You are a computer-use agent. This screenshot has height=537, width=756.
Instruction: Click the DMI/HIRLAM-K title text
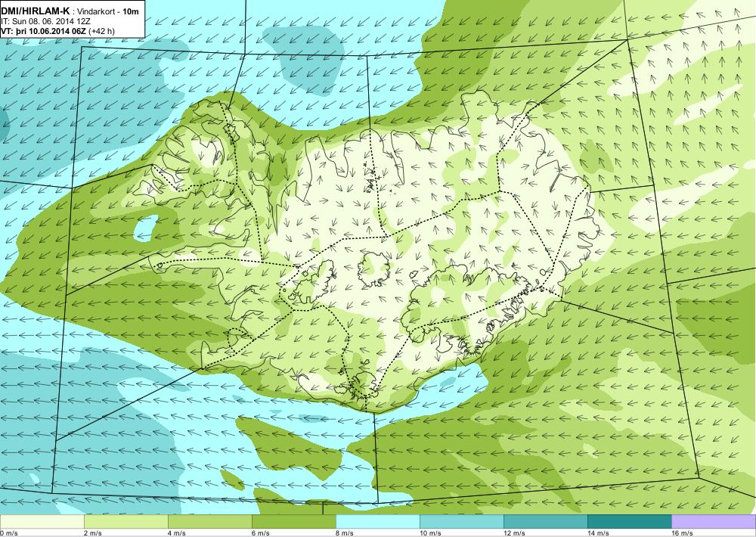(x=36, y=11)
